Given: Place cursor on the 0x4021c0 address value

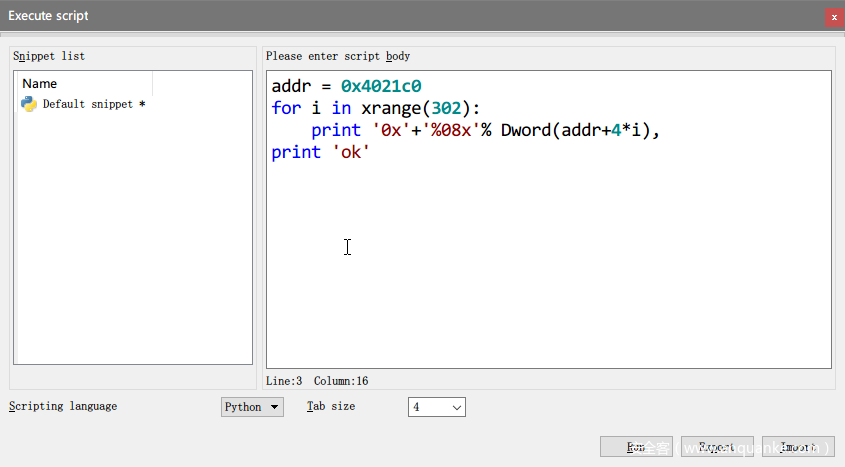Looking at the screenshot, I should click(381, 86).
